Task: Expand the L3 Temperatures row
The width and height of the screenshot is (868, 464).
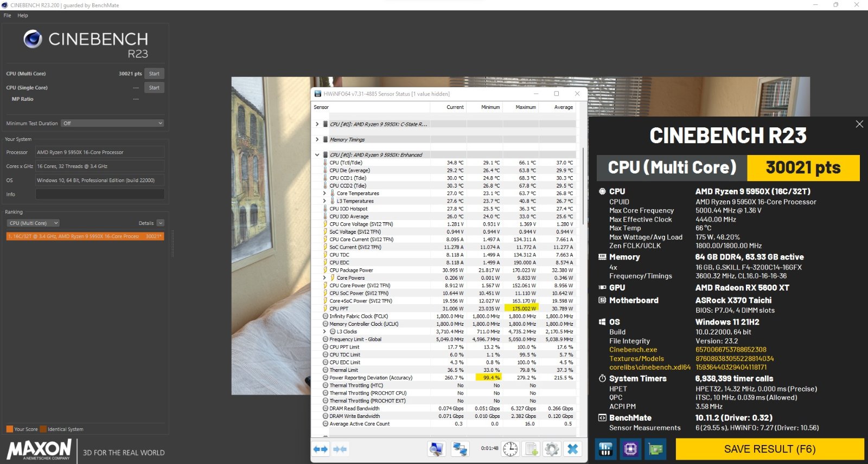Action: [x=325, y=201]
